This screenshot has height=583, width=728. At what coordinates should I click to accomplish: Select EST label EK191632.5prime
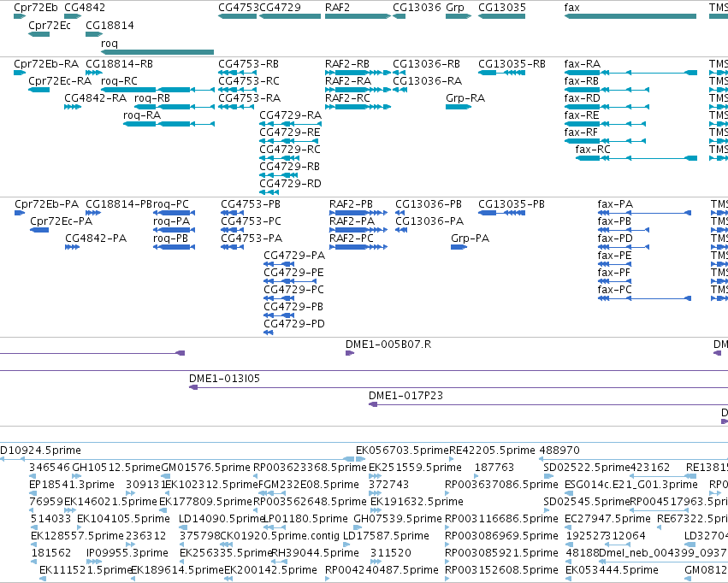click(x=417, y=502)
